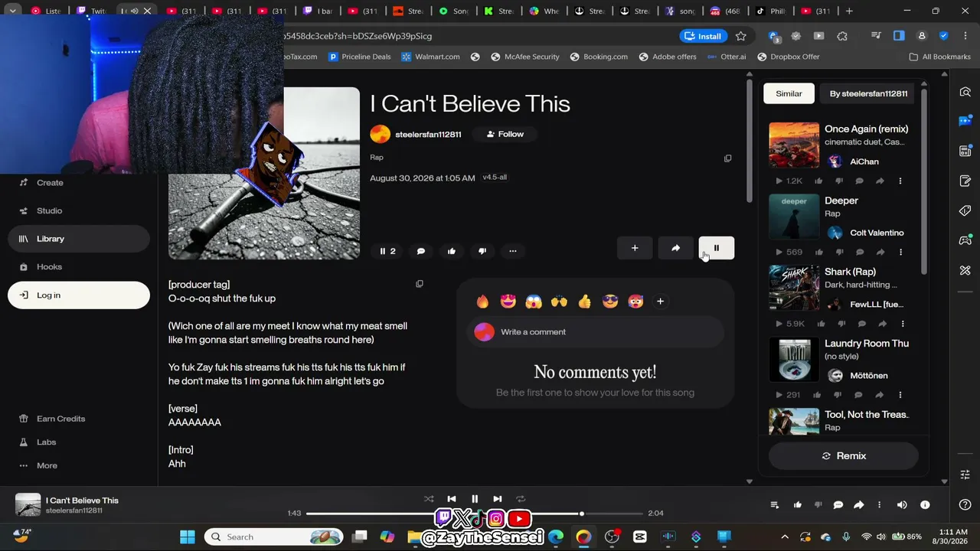980x551 pixels.
Task: Skip to the next track
Action: [x=498, y=499]
